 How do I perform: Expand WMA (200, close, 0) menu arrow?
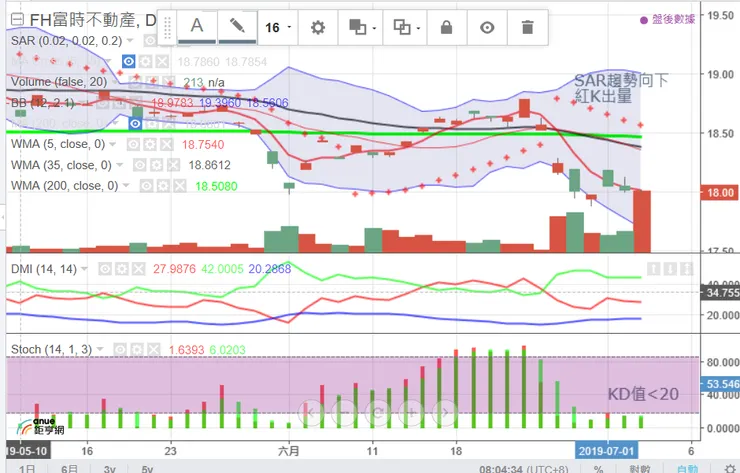pyautogui.click(x=126, y=186)
